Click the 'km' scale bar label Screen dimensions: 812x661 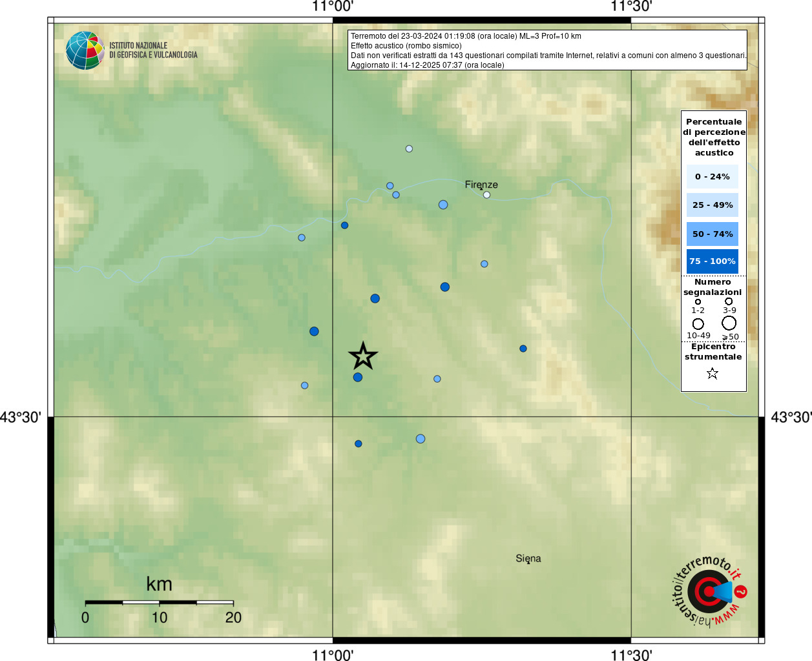coord(159,584)
